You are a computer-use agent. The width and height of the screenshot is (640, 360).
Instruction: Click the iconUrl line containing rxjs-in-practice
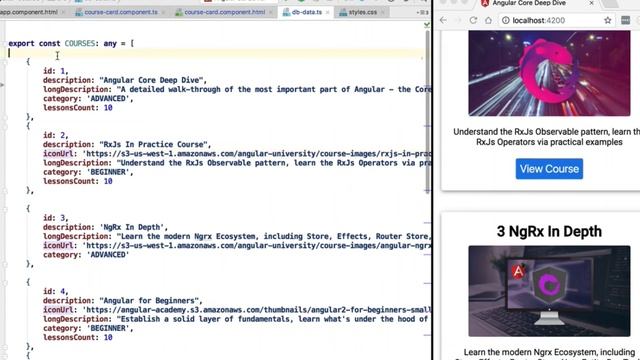click(x=237, y=153)
